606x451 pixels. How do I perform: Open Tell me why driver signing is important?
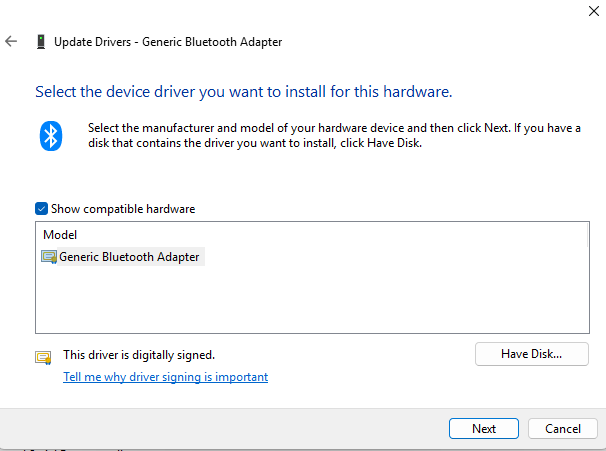pyautogui.click(x=165, y=377)
